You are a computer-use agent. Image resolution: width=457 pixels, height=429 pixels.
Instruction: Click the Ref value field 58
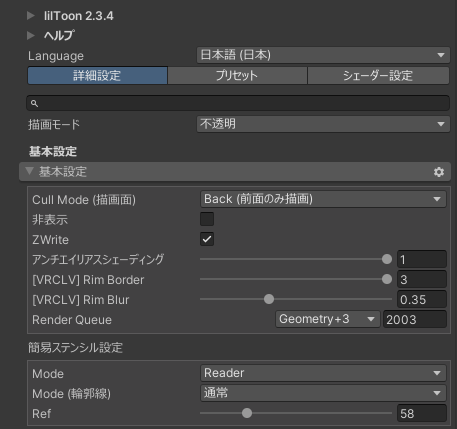pyautogui.click(x=422, y=413)
